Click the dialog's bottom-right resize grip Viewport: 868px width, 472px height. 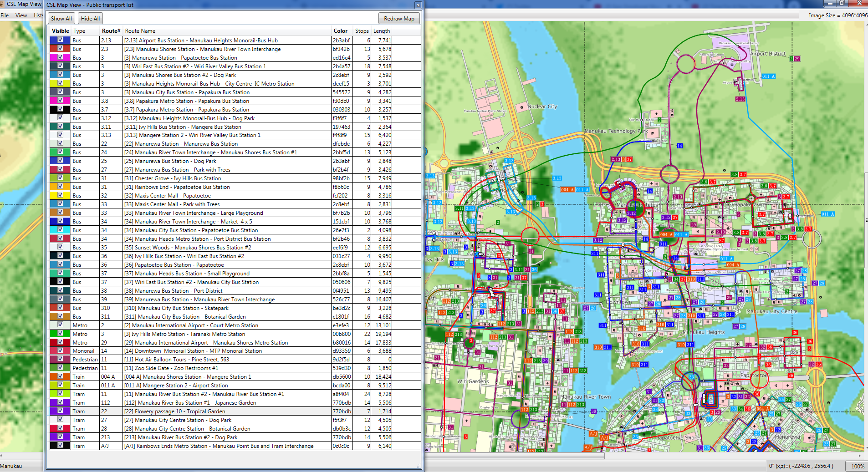click(419, 466)
